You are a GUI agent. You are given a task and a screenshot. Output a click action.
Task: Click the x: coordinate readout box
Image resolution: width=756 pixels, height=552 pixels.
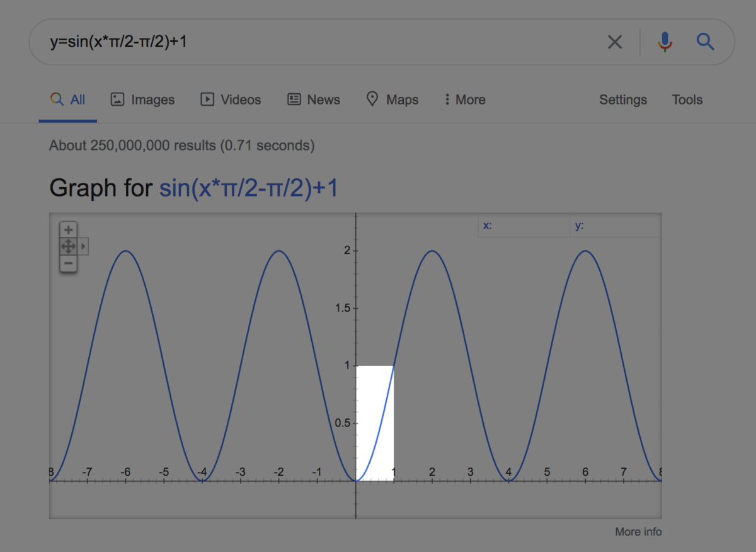tap(524, 226)
